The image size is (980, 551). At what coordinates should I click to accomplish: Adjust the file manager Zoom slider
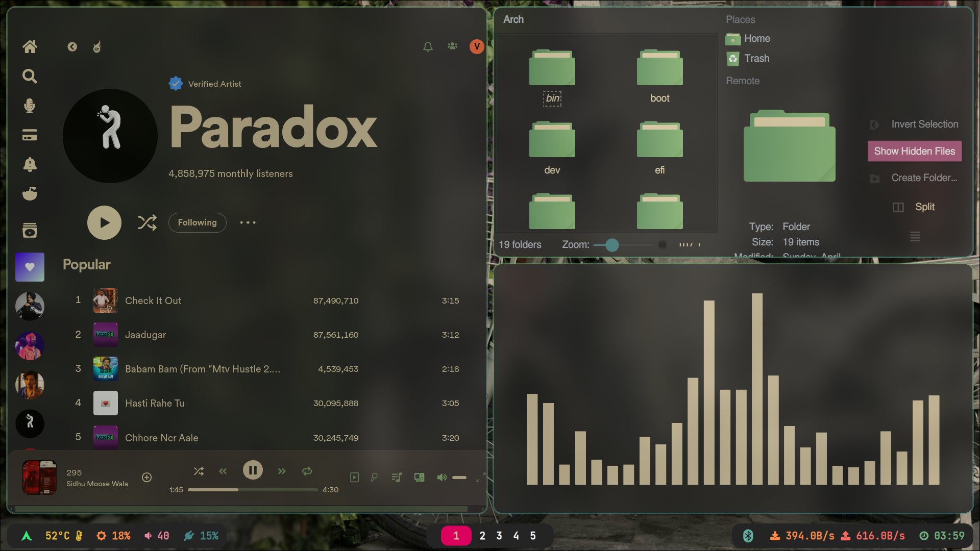[x=623, y=245]
